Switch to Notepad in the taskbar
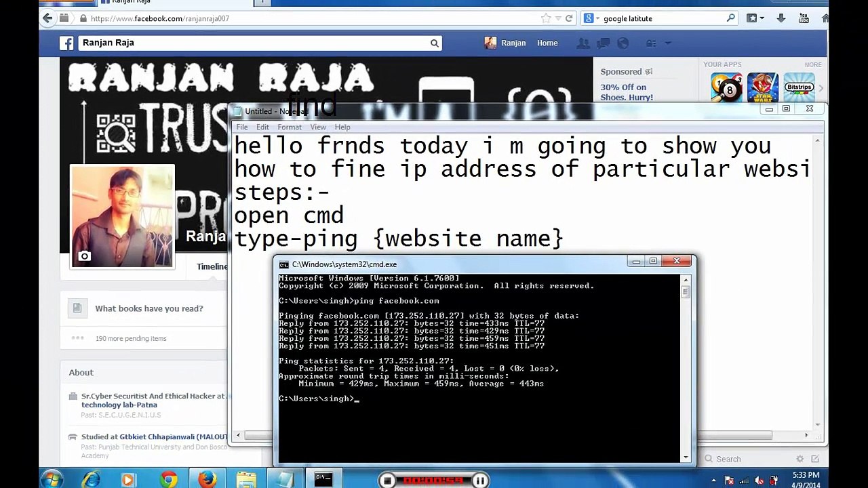This screenshot has width=868, height=488. click(285, 480)
